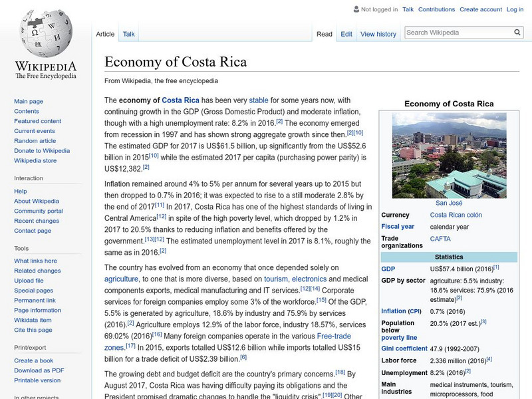The image size is (532, 399).
Task: Open Contents in sidebar
Action: 27,111
